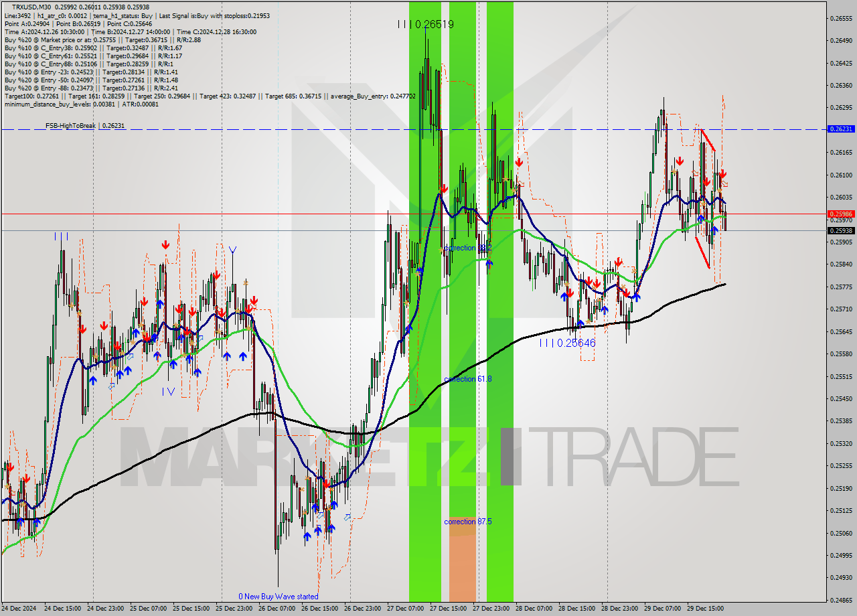Click the 'I I I 0.25646' wave low label
Viewport: 857px width, 616px height.
pos(567,343)
